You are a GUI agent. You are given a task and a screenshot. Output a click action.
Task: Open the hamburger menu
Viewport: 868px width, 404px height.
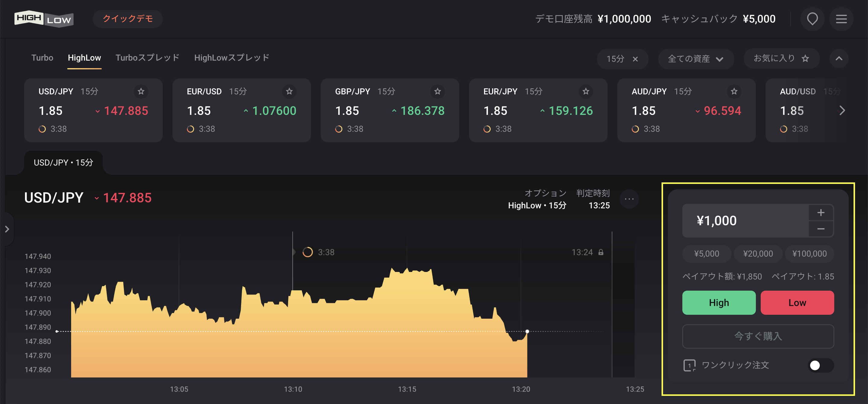[841, 19]
